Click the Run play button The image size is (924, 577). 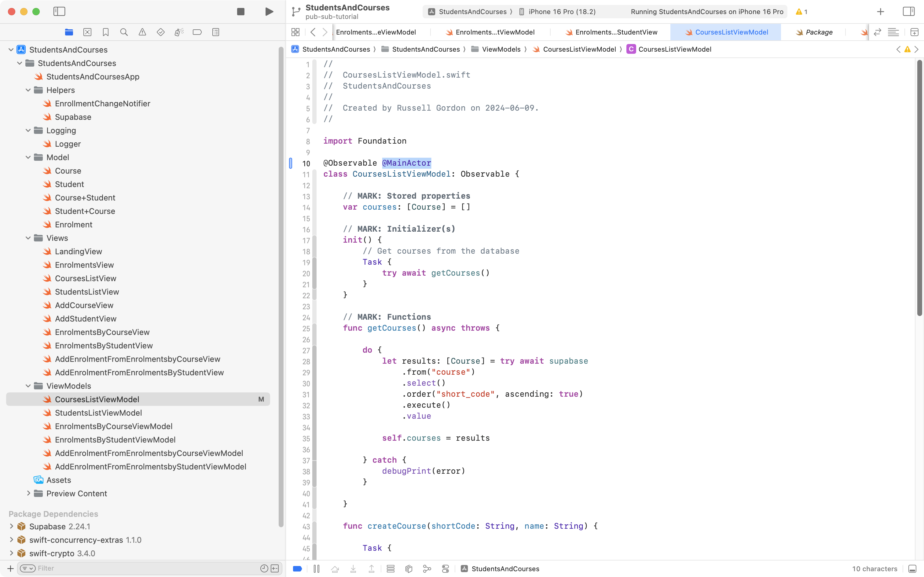coord(269,11)
